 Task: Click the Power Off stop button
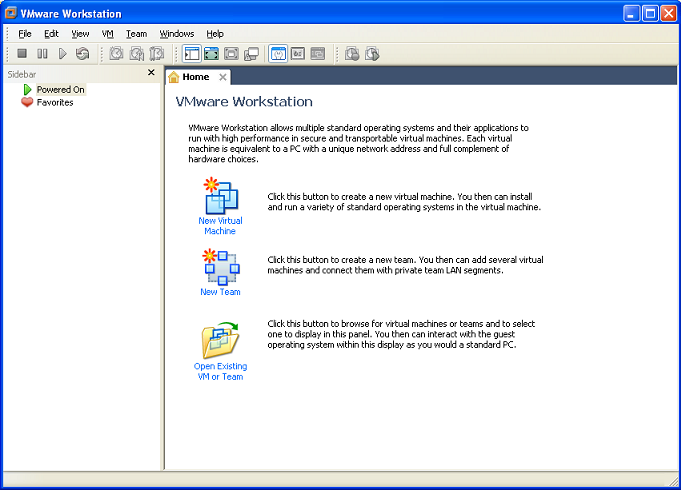click(22, 54)
